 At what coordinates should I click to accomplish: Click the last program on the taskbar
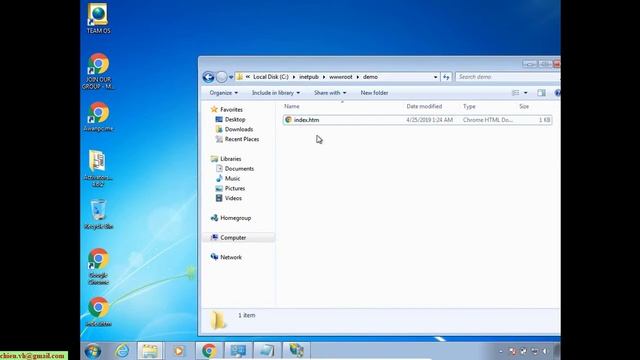tap(296, 351)
